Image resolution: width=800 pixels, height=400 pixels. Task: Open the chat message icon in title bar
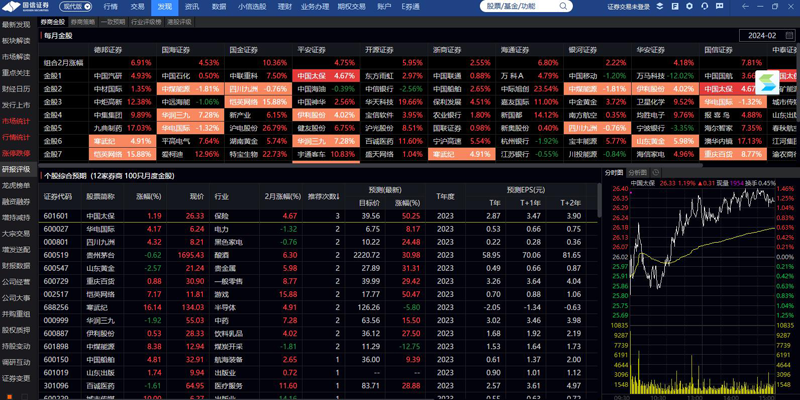pos(719,7)
